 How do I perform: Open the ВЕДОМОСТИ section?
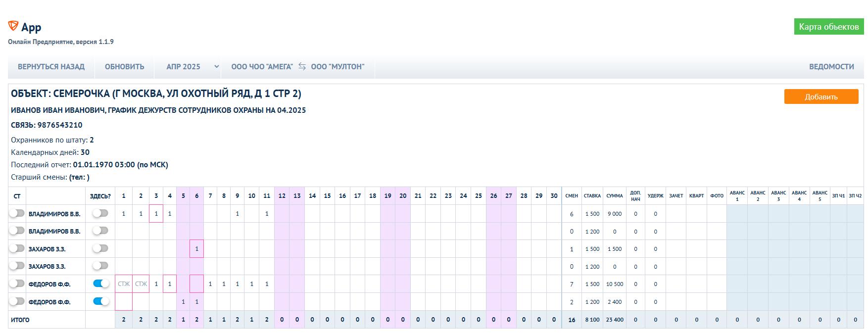coord(831,67)
